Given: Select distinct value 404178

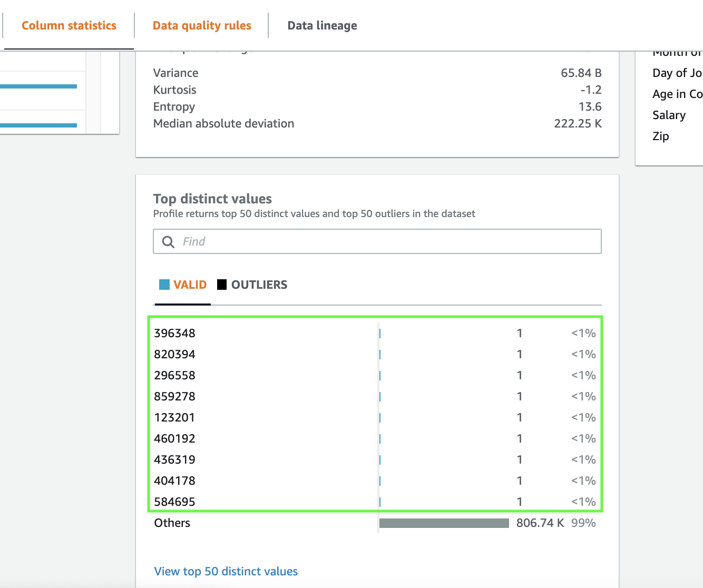Looking at the screenshot, I should pos(174,481).
